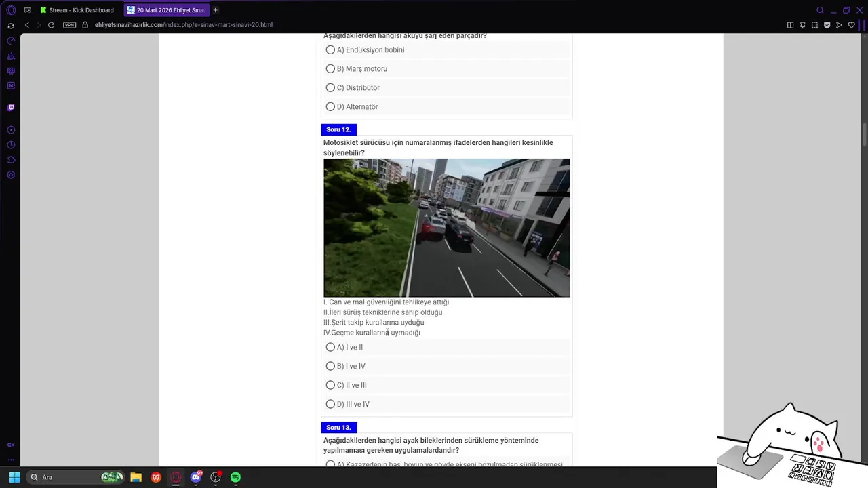
Task: Click the Opera GX taskbar icon
Action: click(x=176, y=477)
